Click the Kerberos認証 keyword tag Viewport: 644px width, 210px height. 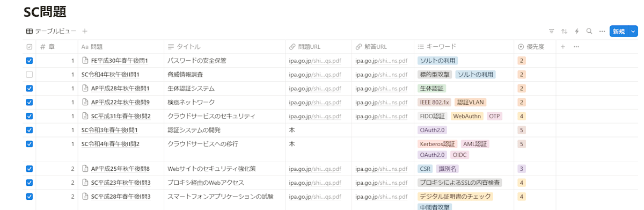pos(437,144)
